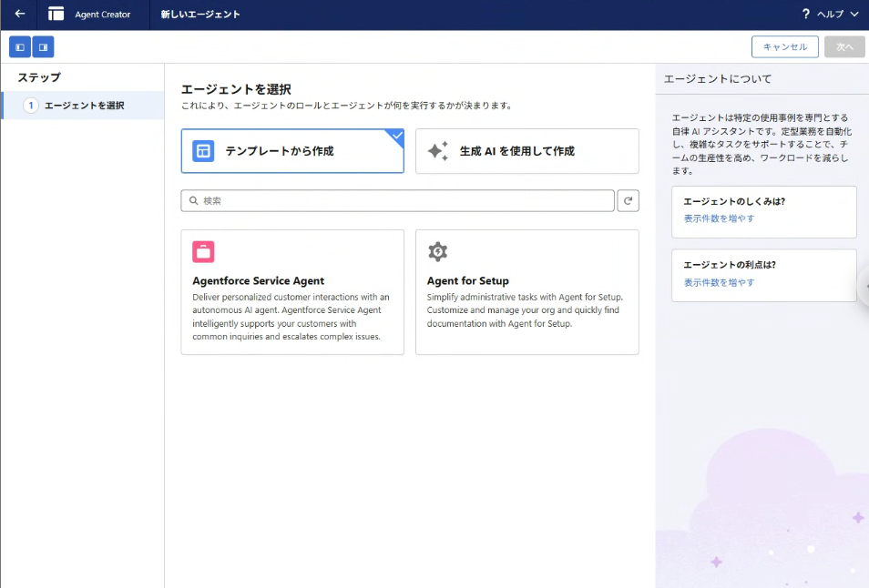The width and height of the screenshot is (869, 588).
Task: Click the selected checkmark on template card
Action: pyautogui.click(x=397, y=135)
